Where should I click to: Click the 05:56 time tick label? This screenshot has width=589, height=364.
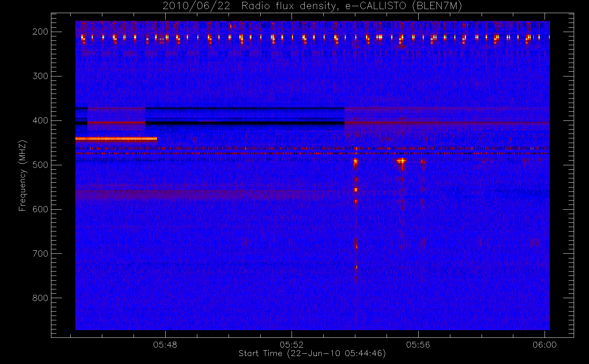[x=418, y=345]
